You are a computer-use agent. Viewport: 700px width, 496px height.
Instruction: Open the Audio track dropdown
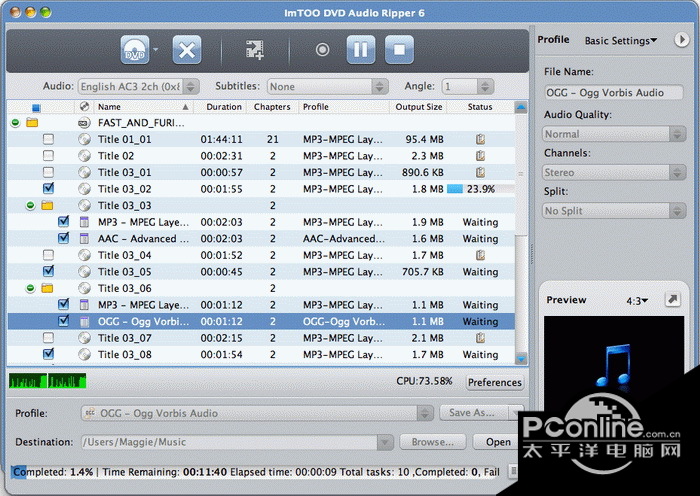138,87
